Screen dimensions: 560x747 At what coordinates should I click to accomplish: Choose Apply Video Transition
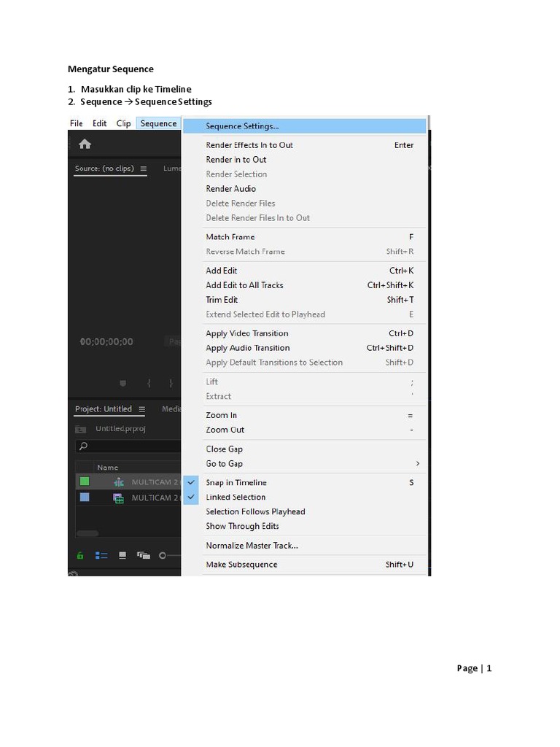point(305,333)
